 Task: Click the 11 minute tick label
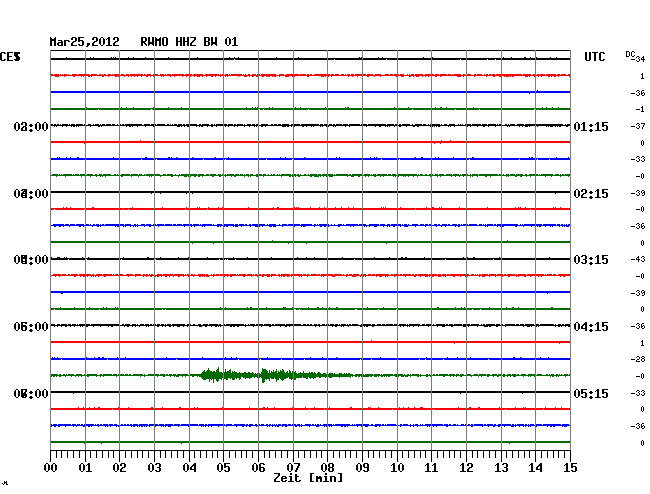pos(431,468)
